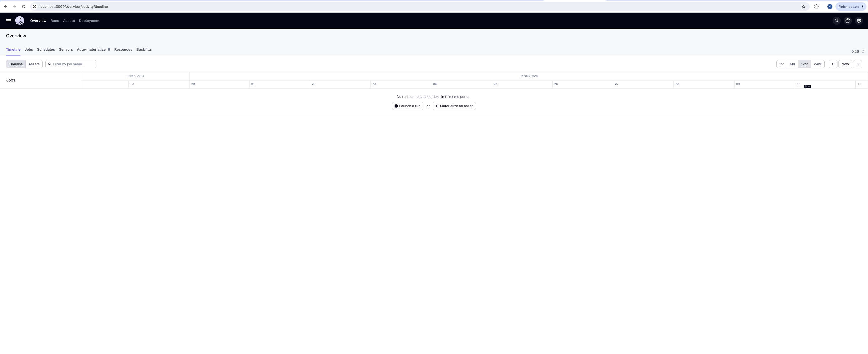Open the search icon in top right

[x=836, y=20]
